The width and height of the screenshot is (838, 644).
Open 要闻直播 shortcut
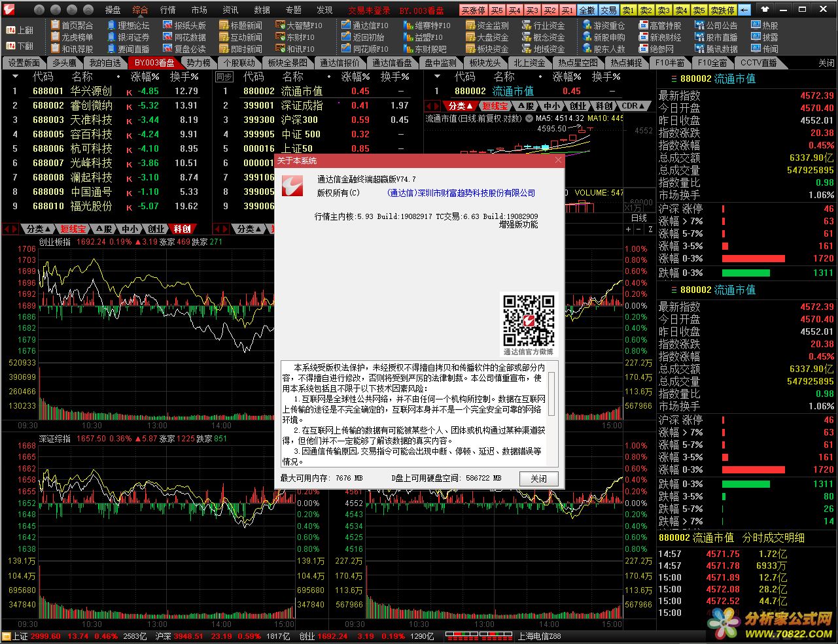[128, 49]
